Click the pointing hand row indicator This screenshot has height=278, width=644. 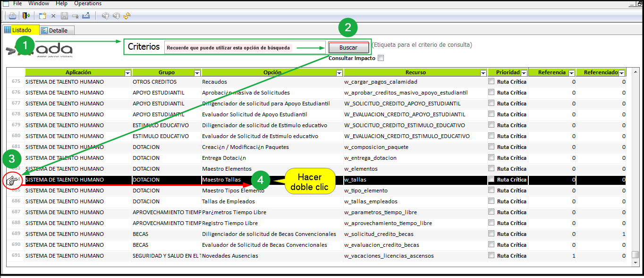[x=11, y=180]
